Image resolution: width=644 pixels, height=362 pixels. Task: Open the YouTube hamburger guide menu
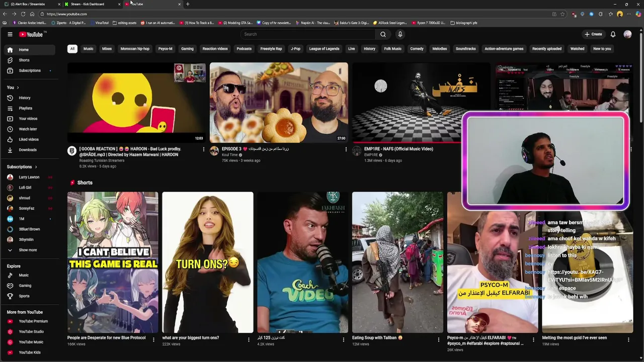[10, 34]
